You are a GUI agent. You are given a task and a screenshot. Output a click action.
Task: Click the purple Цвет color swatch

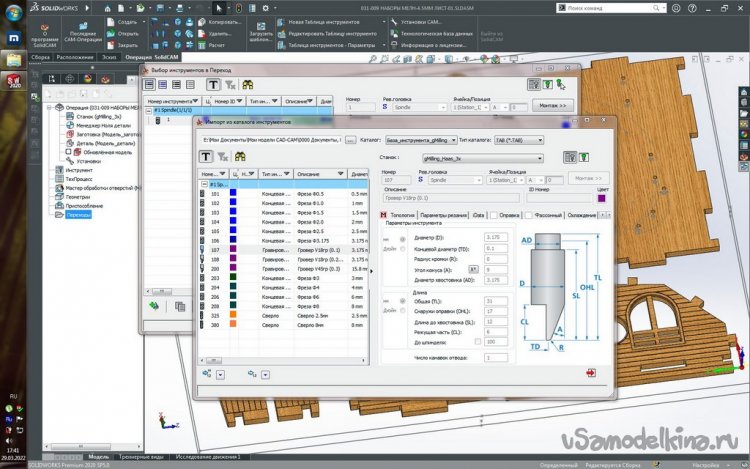point(602,198)
